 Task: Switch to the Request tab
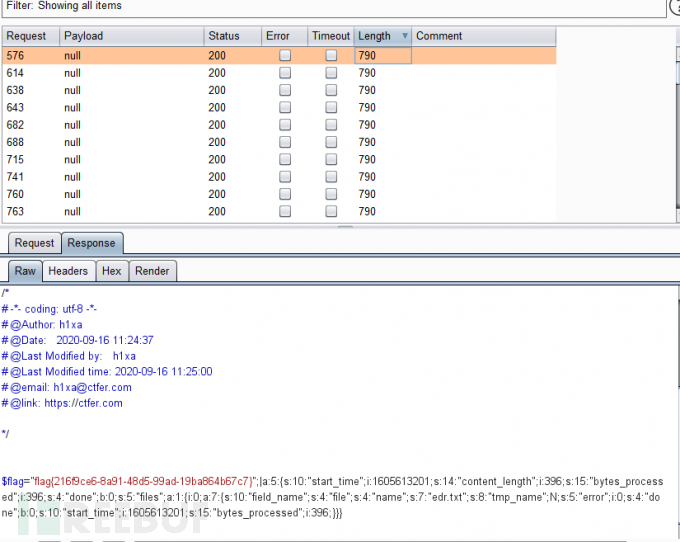click(x=34, y=243)
